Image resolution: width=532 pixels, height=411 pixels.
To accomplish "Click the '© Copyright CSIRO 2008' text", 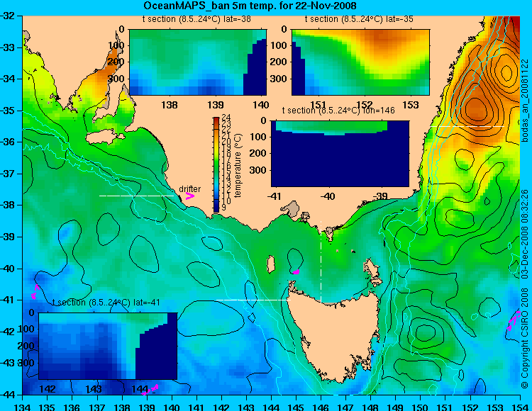I will tap(525, 337).
